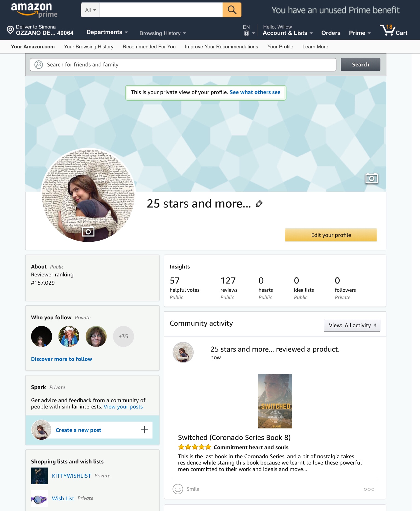Image resolution: width=420 pixels, height=511 pixels.
Task: Click the profile picture camera icon
Action: click(88, 232)
